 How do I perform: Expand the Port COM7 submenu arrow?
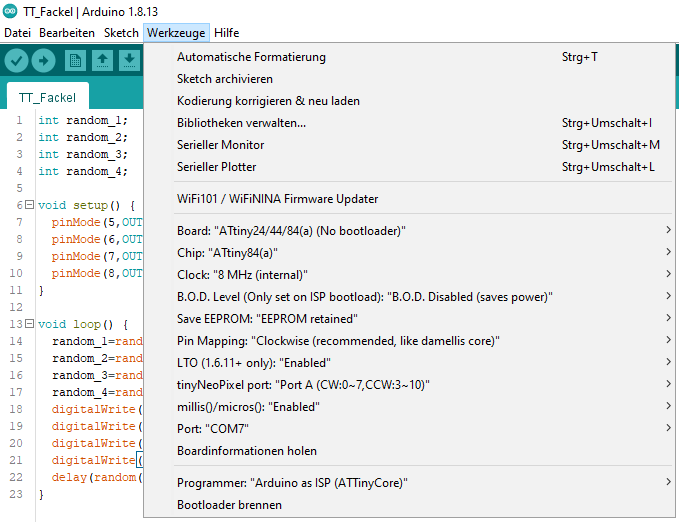tap(669, 428)
